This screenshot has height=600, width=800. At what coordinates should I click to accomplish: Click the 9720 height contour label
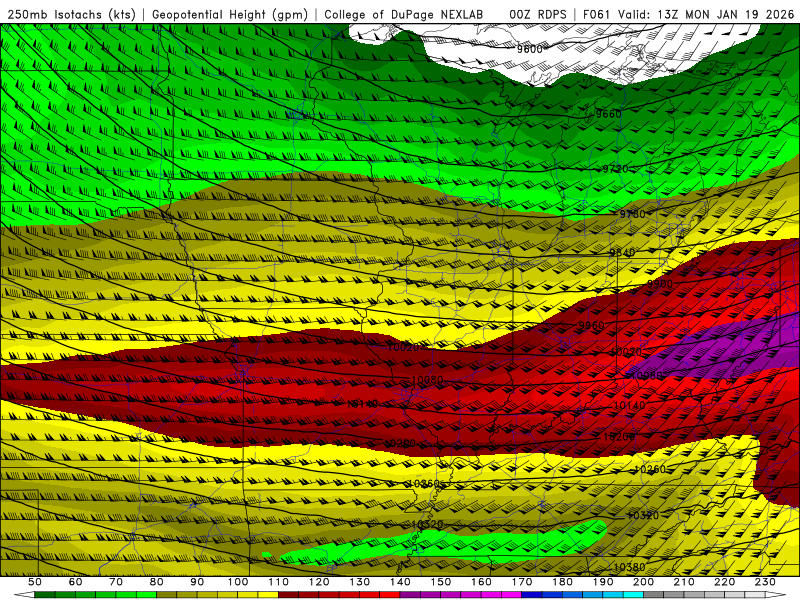pos(615,169)
